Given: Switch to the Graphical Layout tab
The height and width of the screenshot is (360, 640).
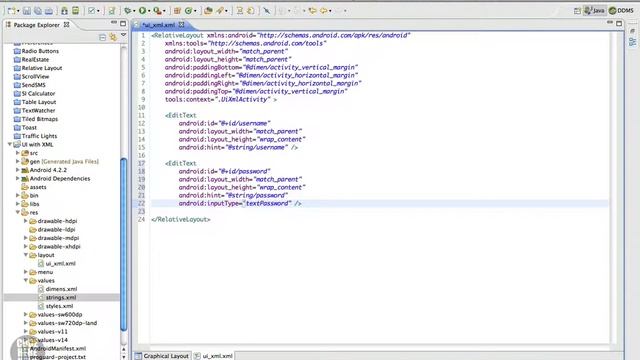Looking at the screenshot, I should pos(162,356).
